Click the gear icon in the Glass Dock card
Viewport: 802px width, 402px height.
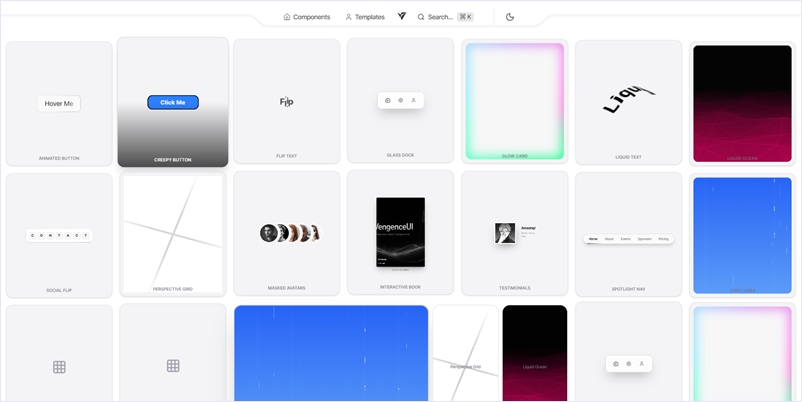(x=400, y=100)
